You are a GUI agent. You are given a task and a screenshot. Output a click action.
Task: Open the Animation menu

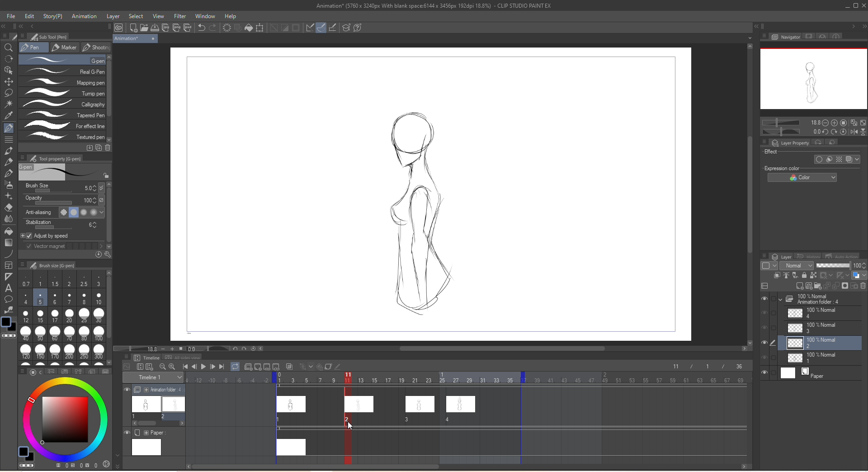[x=84, y=16]
